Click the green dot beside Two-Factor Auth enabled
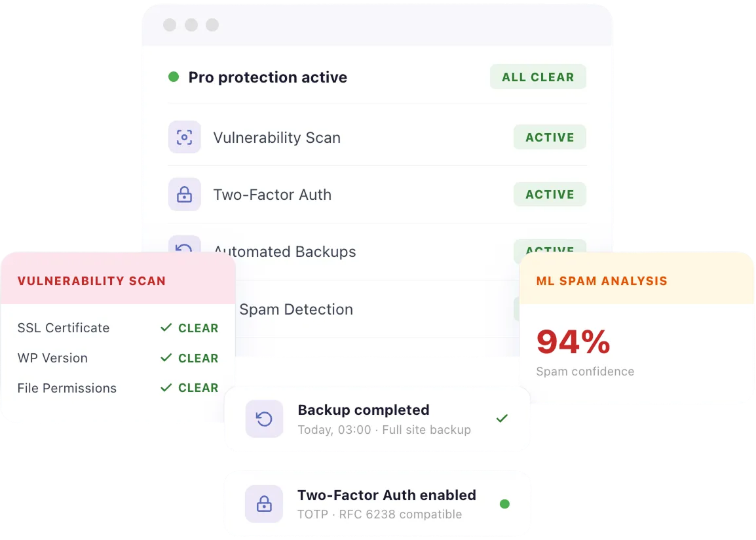The width and height of the screenshot is (756, 540). pyautogui.click(x=504, y=504)
